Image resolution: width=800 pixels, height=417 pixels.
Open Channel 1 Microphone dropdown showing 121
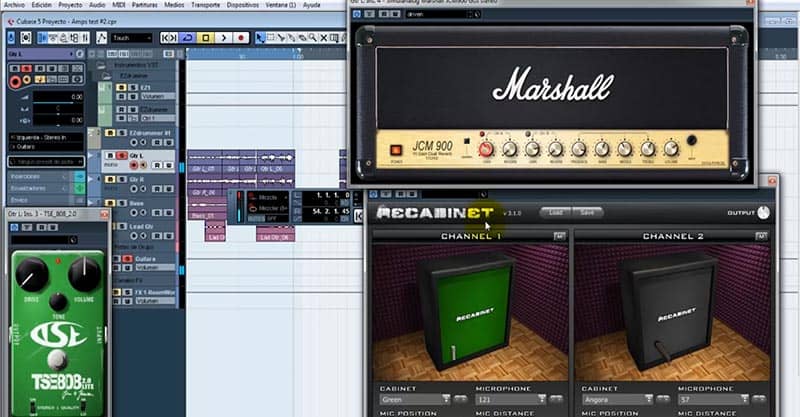coord(511,400)
